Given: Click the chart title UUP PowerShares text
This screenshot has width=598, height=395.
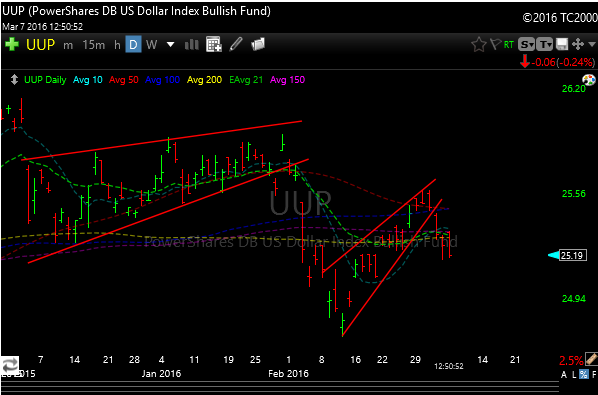Looking at the screenshot, I should 136,11.
